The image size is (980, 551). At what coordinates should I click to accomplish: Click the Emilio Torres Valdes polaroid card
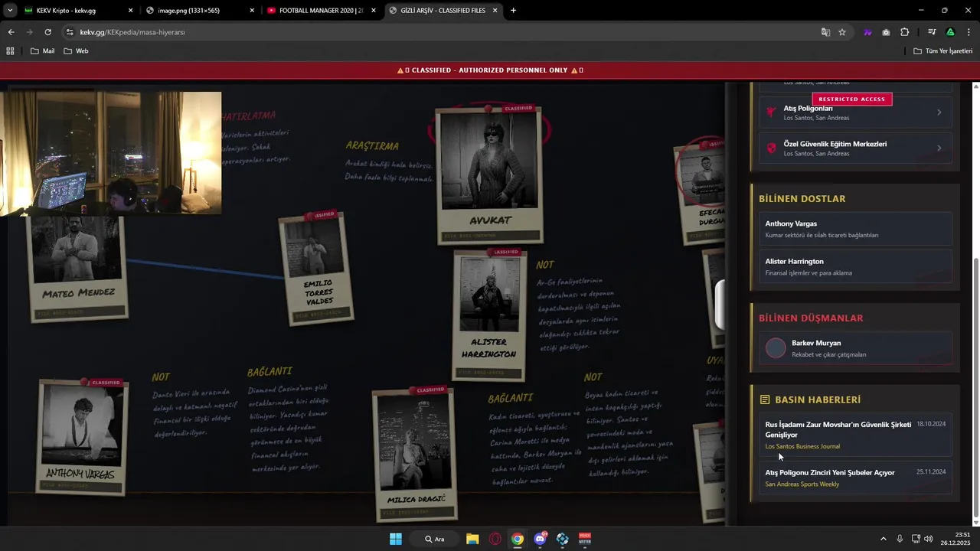coord(315,267)
